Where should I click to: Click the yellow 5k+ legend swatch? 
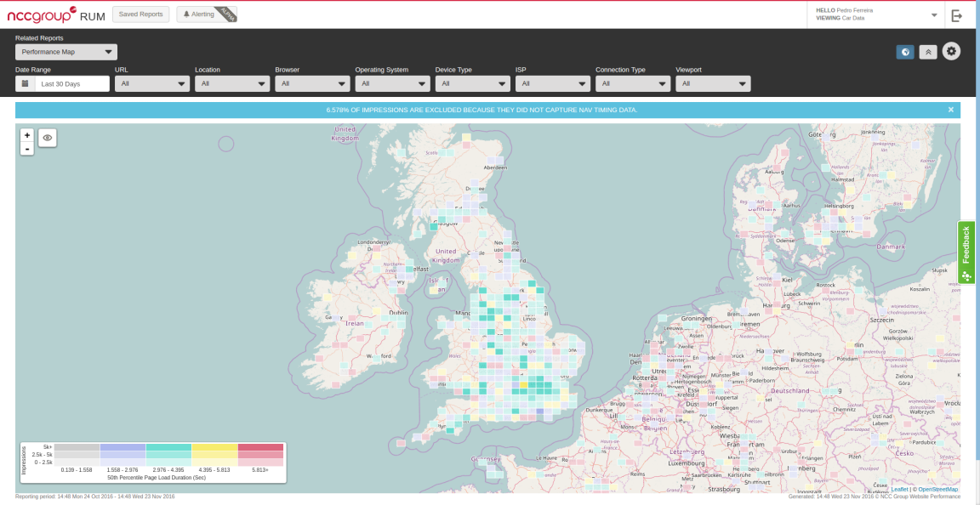(x=214, y=447)
